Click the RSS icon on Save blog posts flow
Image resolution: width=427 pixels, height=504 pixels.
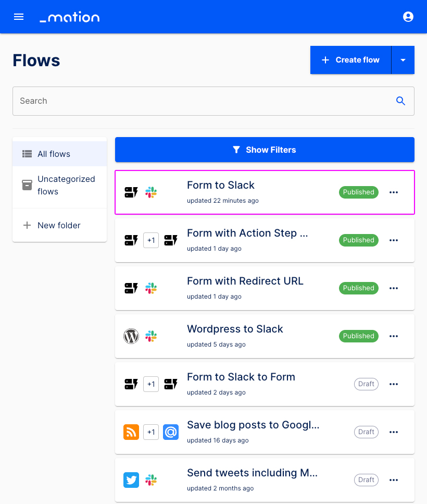pos(131,432)
